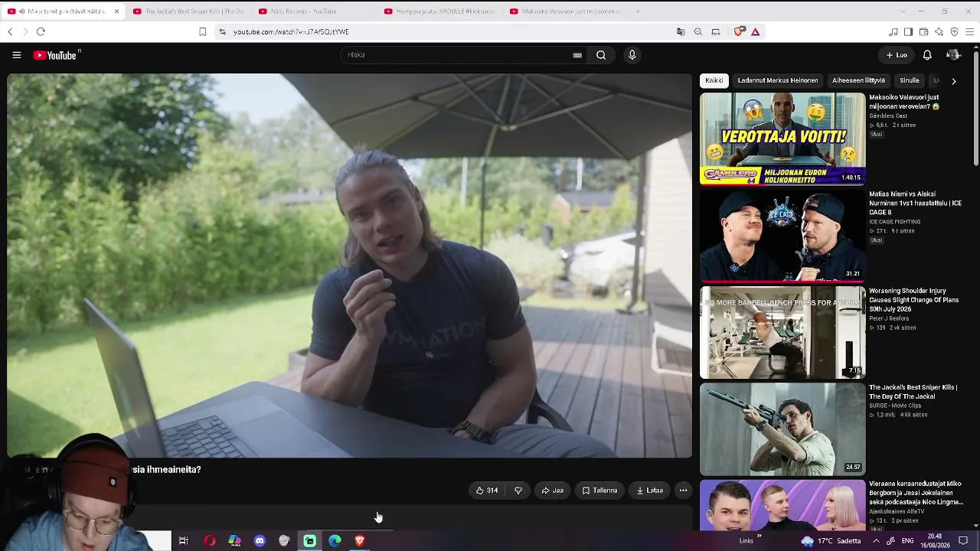Open the Jackal sniper rifle video thumbnail
This screenshot has width=980, height=551.
(782, 429)
